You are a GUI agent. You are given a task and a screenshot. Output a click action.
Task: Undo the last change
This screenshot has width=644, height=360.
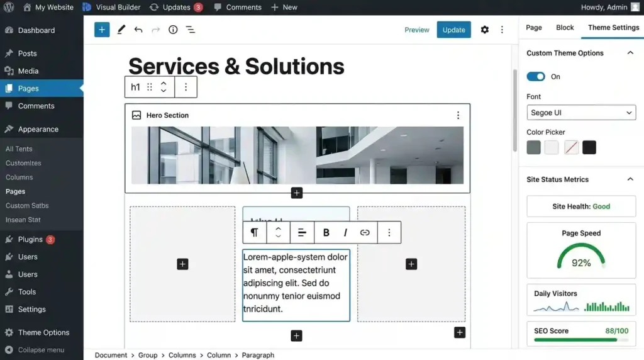click(x=138, y=30)
